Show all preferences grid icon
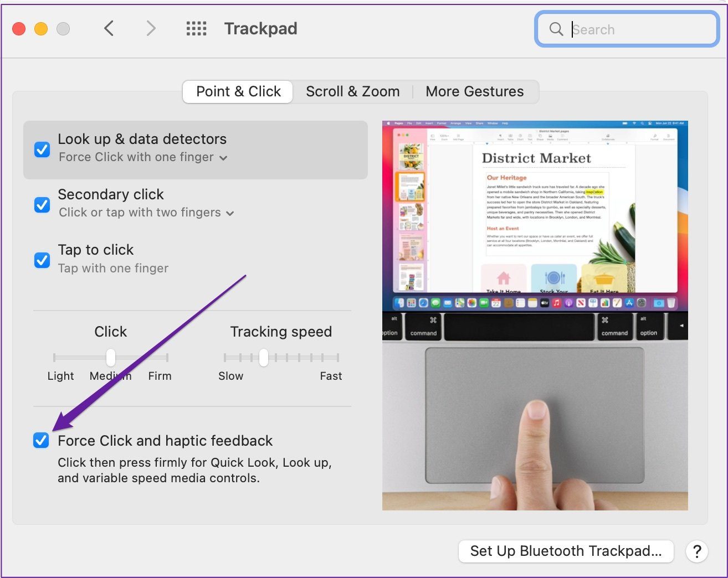Viewport: 728px width, 578px height. pyautogui.click(x=196, y=28)
